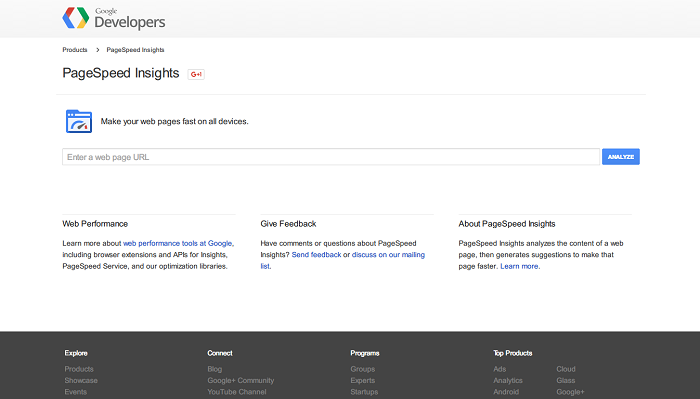Focus the Enter a web page URL field
This screenshot has width=700, height=399.
[x=331, y=157]
